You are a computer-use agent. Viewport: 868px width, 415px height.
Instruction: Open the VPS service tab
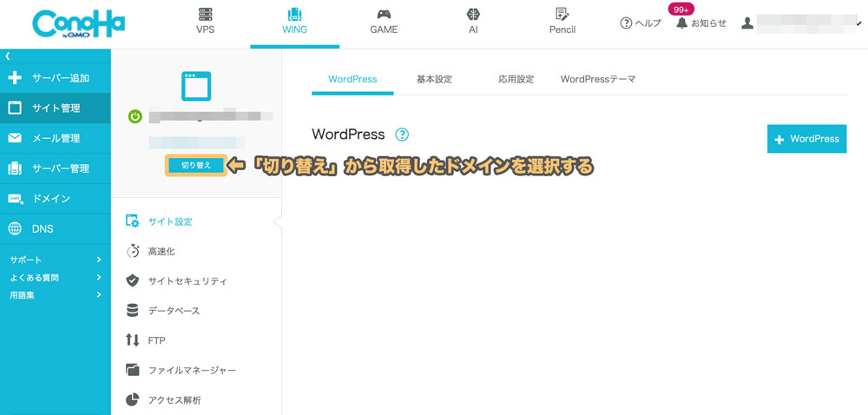pyautogui.click(x=205, y=22)
